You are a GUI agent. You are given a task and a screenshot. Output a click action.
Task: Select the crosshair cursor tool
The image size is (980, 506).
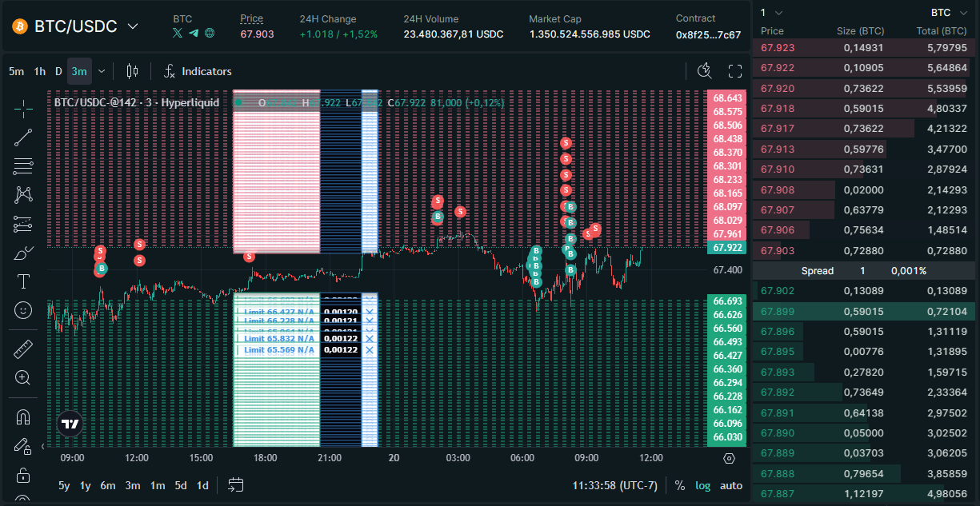click(x=22, y=107)
